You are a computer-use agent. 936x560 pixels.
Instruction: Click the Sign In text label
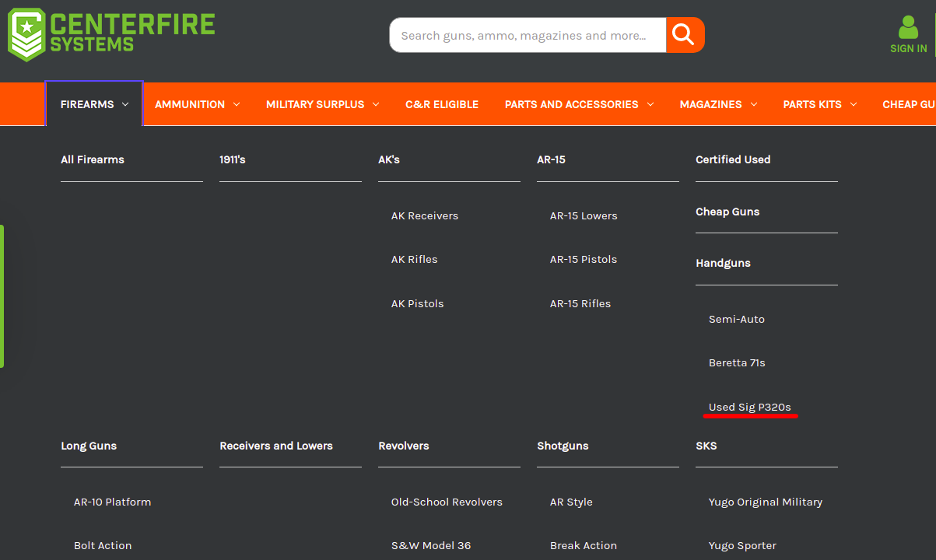coord(909,48)
